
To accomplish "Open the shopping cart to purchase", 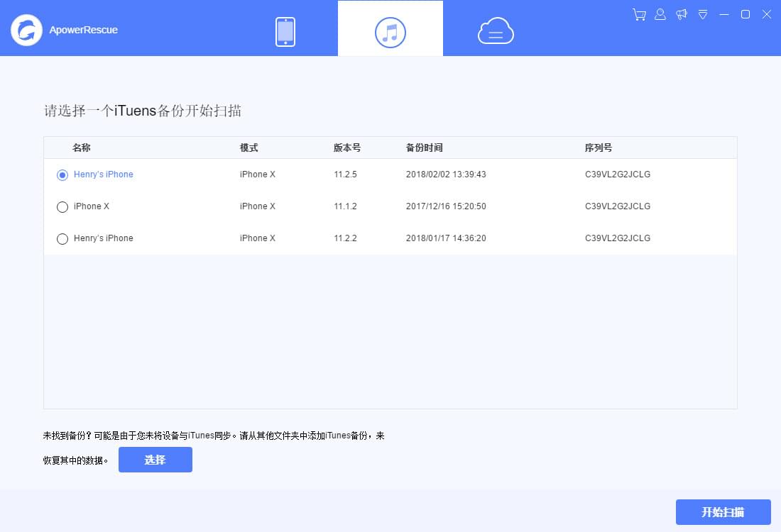I will click(x=638, y=14).
